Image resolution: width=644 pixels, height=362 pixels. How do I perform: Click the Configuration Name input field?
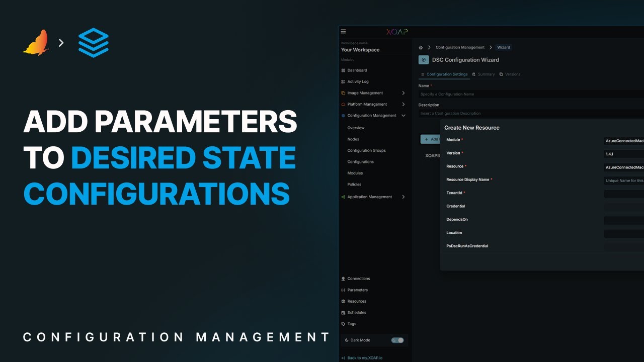503,94
